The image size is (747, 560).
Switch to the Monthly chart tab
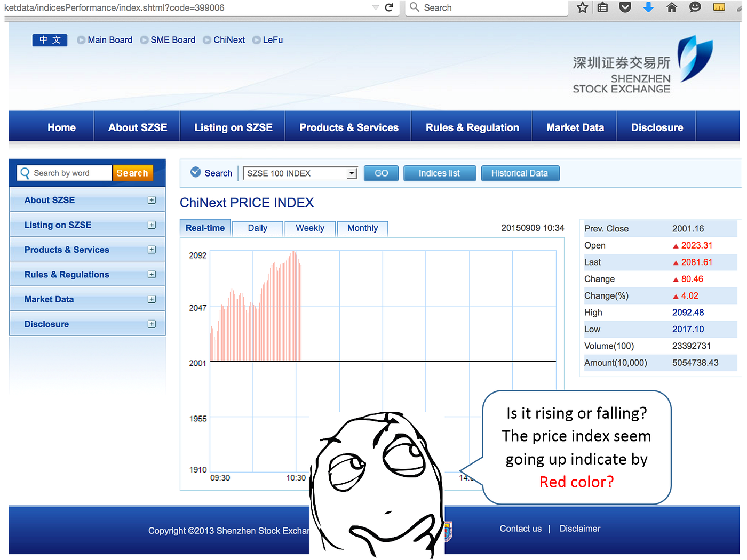click(362, 228)
